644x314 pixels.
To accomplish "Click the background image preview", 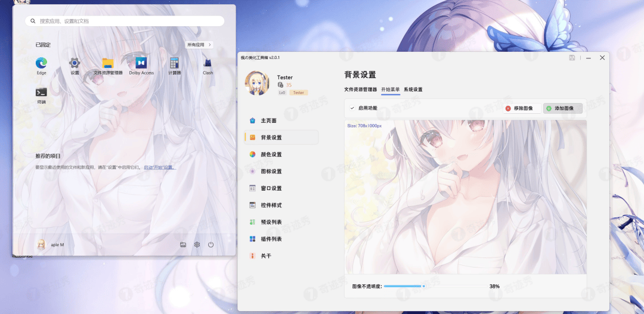I will (x=465, y=197).
